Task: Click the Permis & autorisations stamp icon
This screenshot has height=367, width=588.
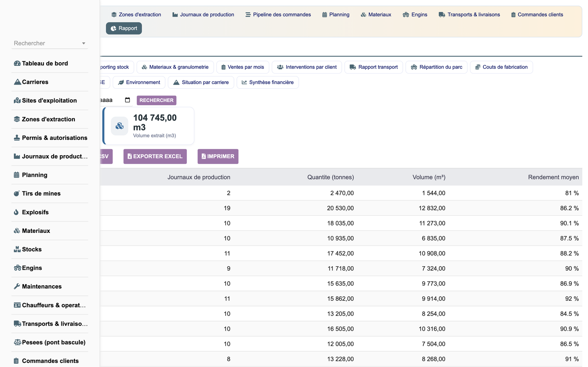Action: tap(17, 138)
